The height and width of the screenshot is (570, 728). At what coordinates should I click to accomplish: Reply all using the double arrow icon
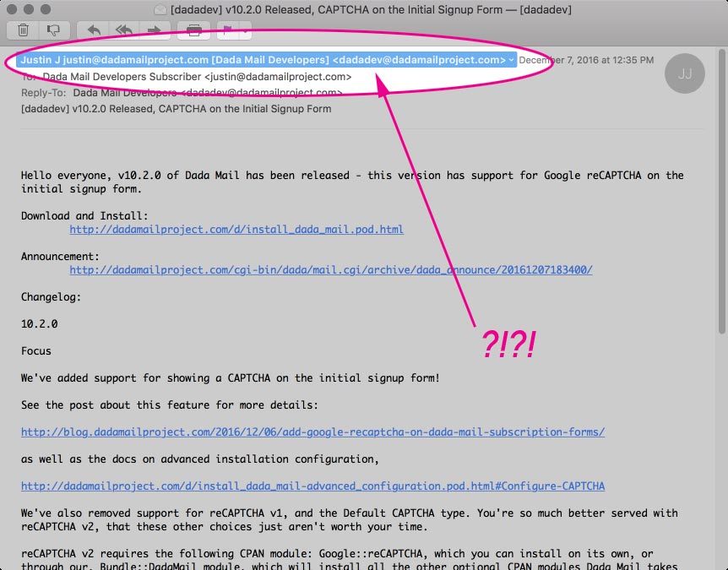click(124, 30)
